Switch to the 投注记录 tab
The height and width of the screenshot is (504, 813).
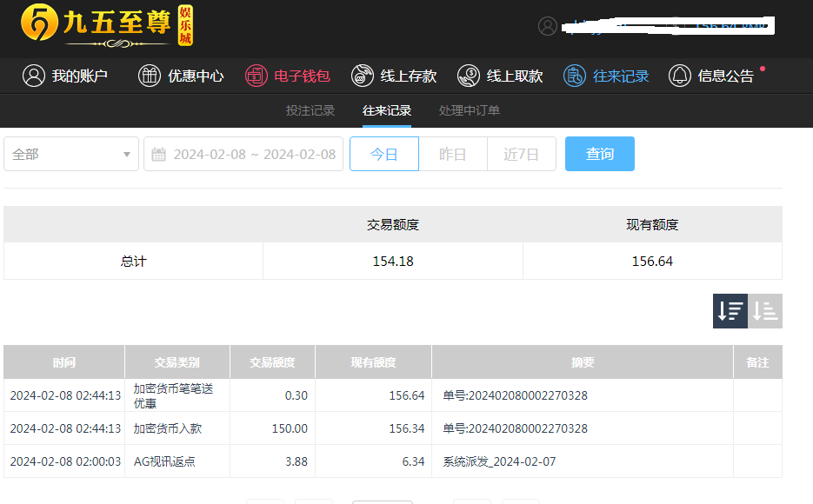pos(310,110)
